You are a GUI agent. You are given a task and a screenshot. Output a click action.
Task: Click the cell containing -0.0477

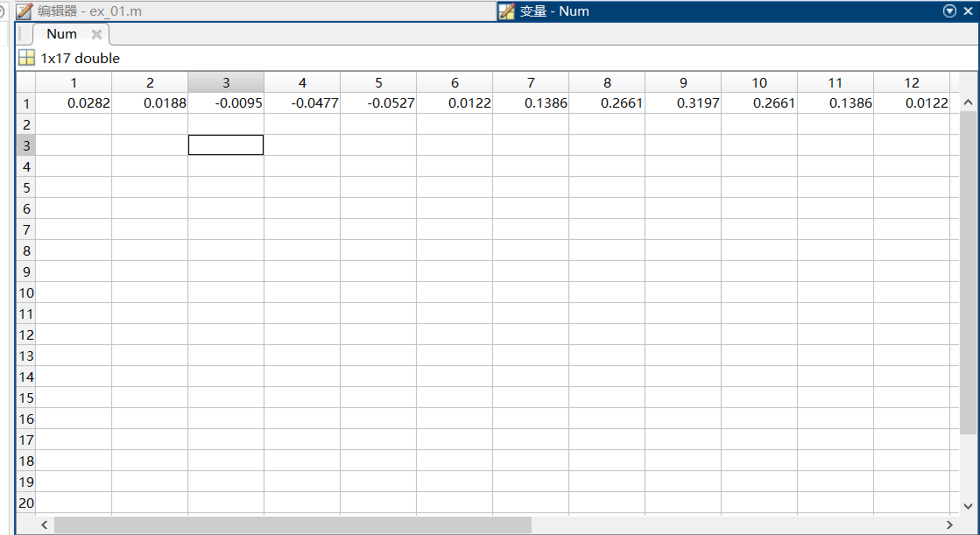pos(302,103)
